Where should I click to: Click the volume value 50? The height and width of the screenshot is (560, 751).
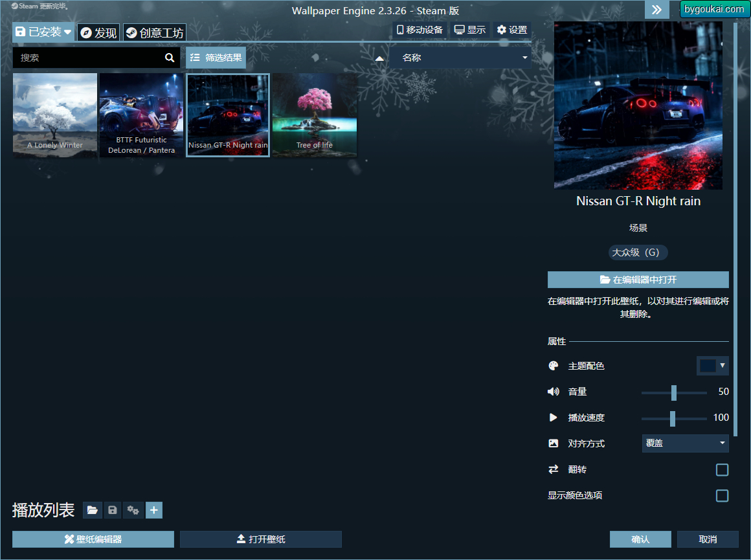(x=723, y=392)
